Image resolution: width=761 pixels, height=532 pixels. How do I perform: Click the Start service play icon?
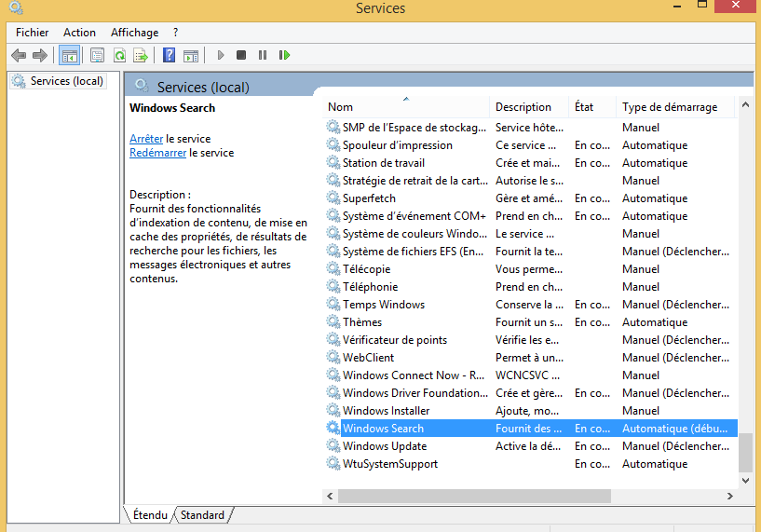tap(221, 55)
